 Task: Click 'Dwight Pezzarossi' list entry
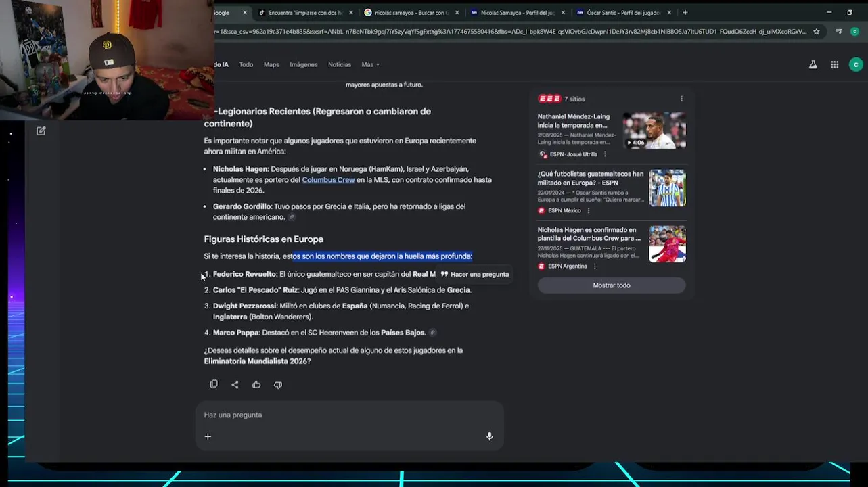(245, 306)
